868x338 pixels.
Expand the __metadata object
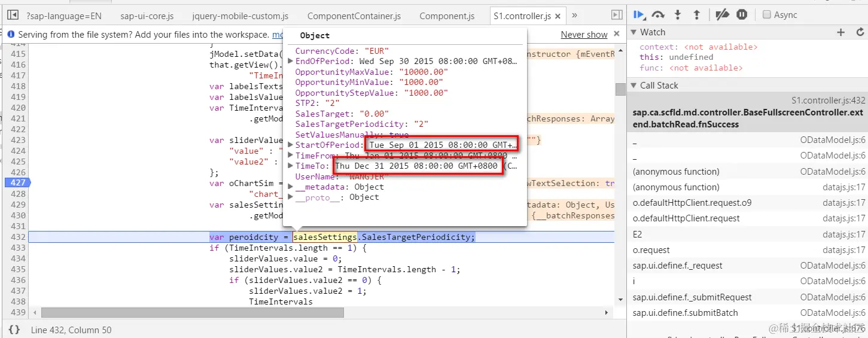291,187
